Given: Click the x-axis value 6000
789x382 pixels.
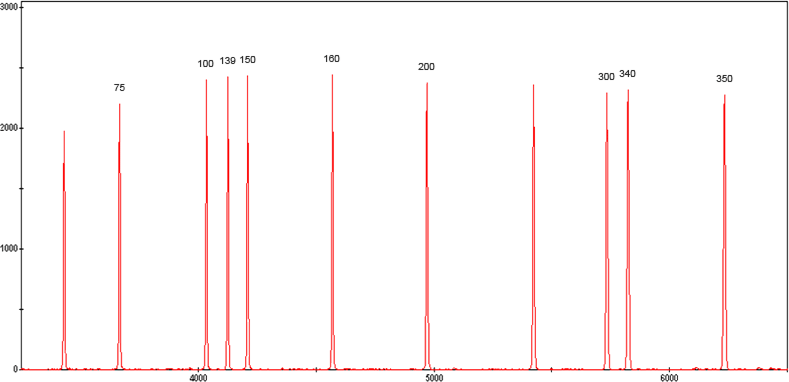Looking at the screenshot, I should (x=669, y=378).
